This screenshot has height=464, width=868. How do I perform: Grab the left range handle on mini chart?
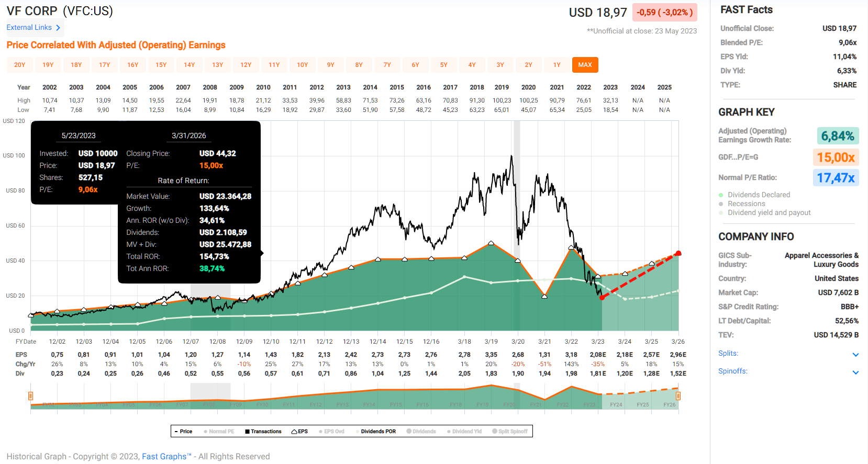click(30, 396)
